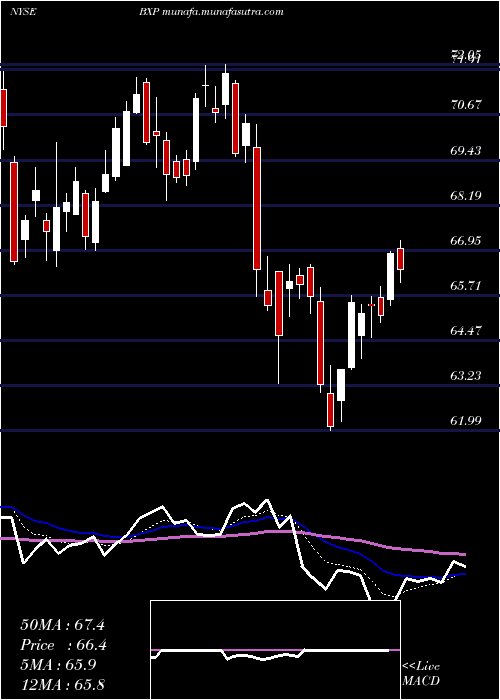Select the 66.95 price level label

point(466,241)
